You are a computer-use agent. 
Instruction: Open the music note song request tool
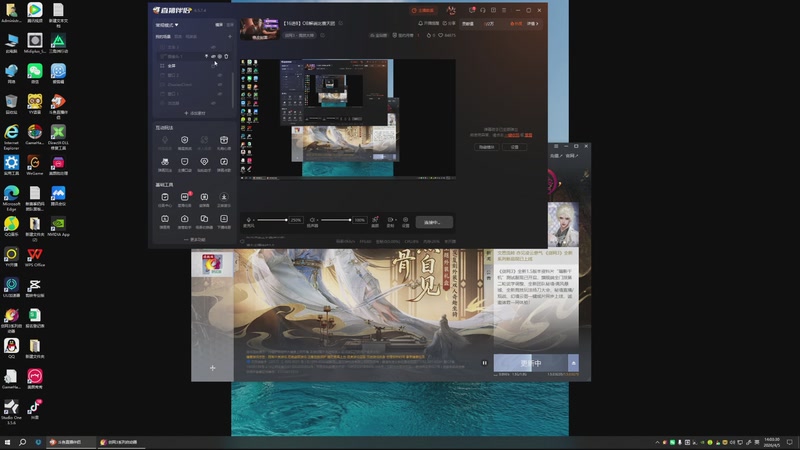(223, 164)
